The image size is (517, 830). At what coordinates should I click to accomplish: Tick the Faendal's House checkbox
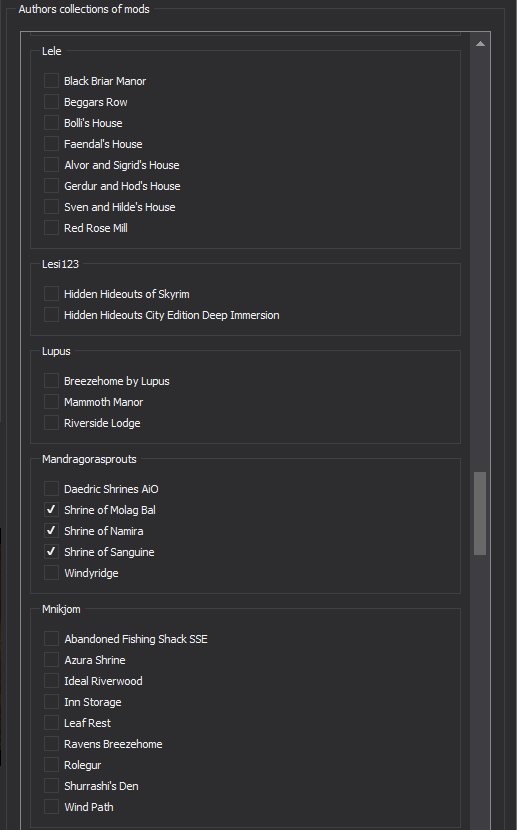click(51, 143)
